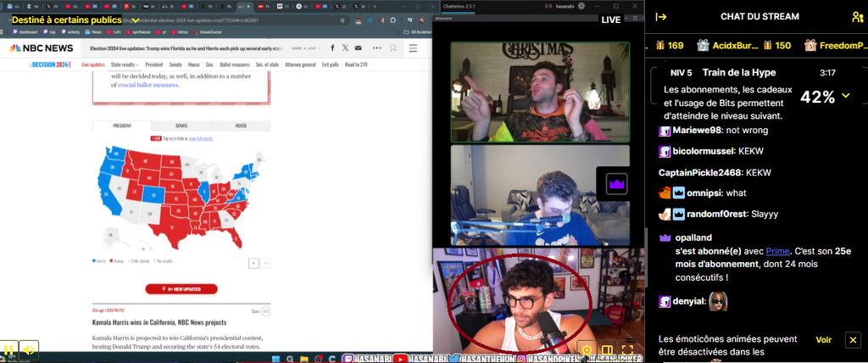The height and width of the screenshot is (363, 868).
Task: Share the article on X
Action: (x=346, y=48)
